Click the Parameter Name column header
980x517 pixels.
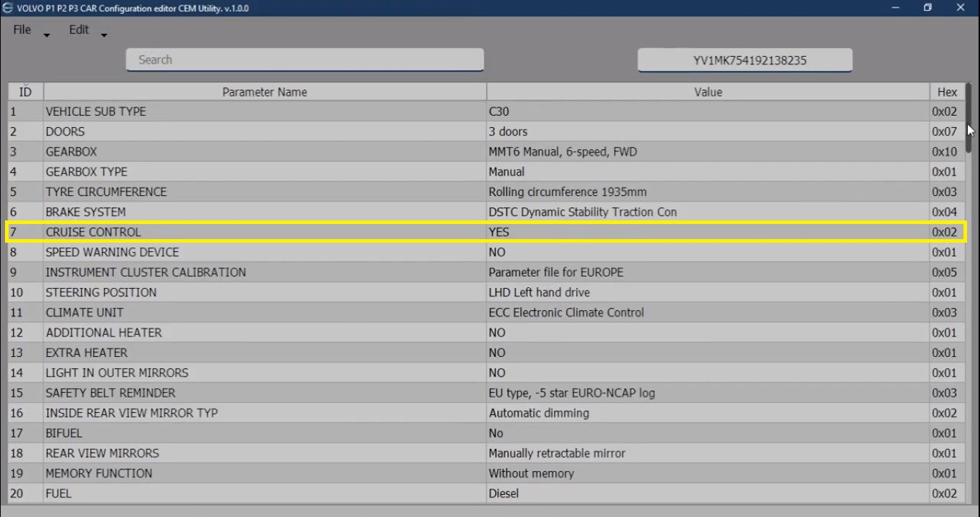tap(264, 92)
